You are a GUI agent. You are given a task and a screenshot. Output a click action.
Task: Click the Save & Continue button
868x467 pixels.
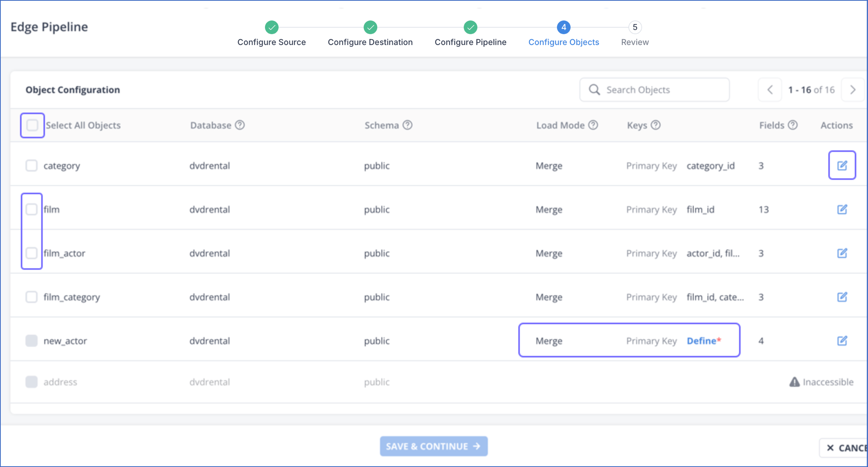click(434, 446)
